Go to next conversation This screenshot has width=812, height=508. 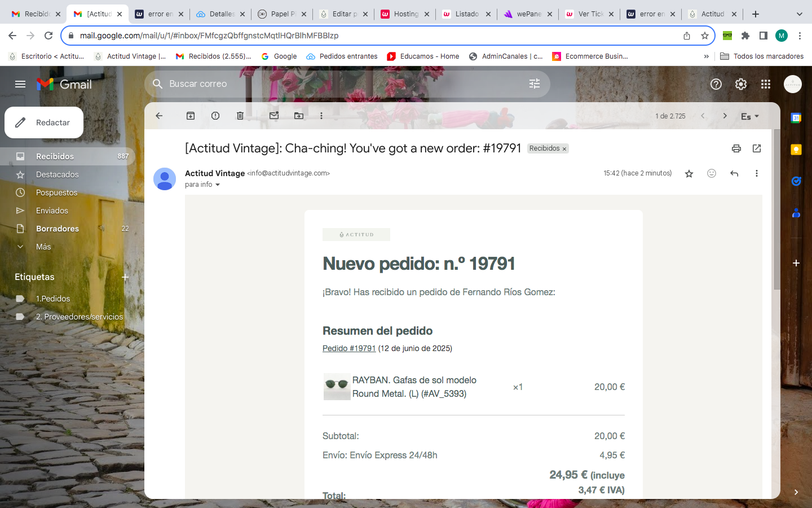(725, 116)
